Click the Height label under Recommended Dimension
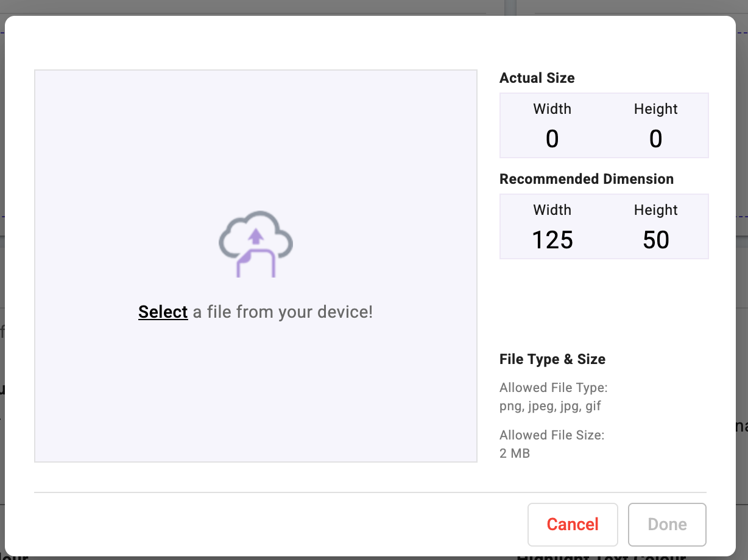The height and width of the screenshot is (560, 748). tap(655, 210)
